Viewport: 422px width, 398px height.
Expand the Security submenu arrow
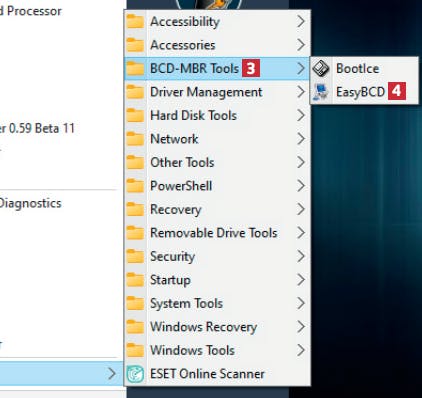301,256
